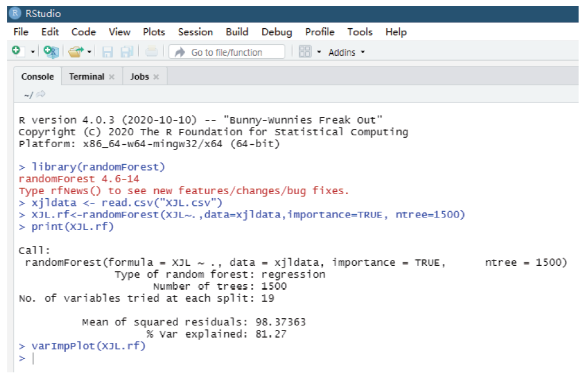Screen dimensions: 588x380
Task: Open the Edit menu
Action: (x=50, y=32)
